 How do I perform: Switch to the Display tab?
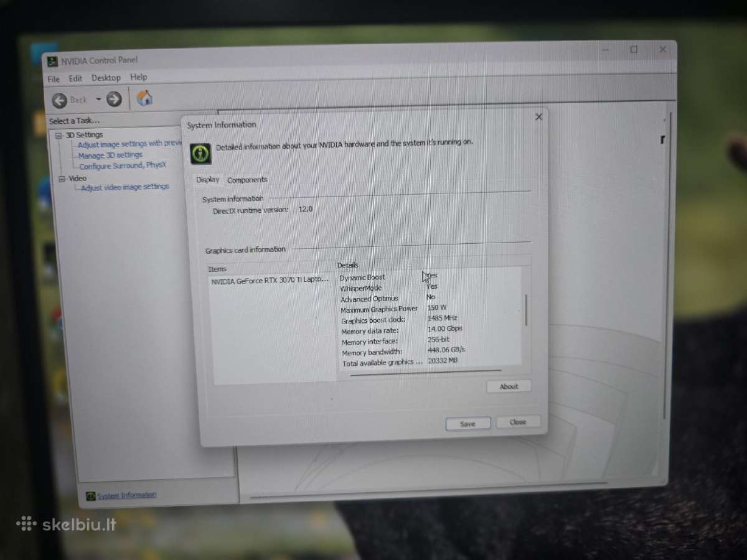[208, 180]
